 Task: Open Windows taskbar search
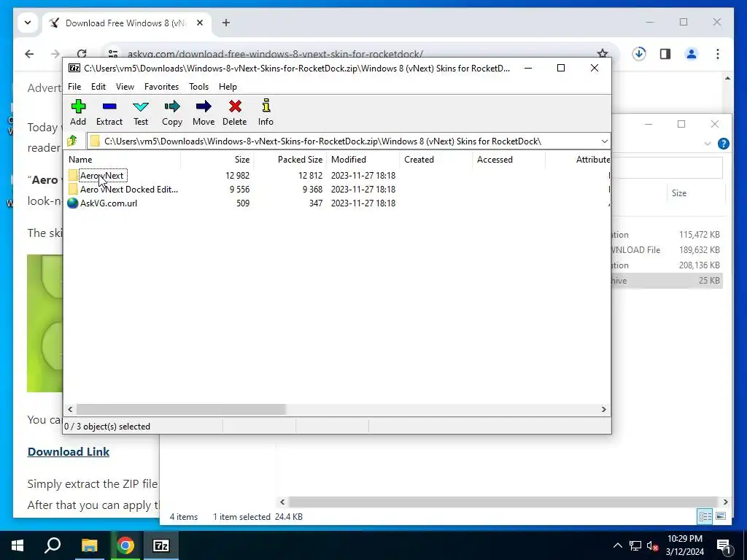coord(53,545)
